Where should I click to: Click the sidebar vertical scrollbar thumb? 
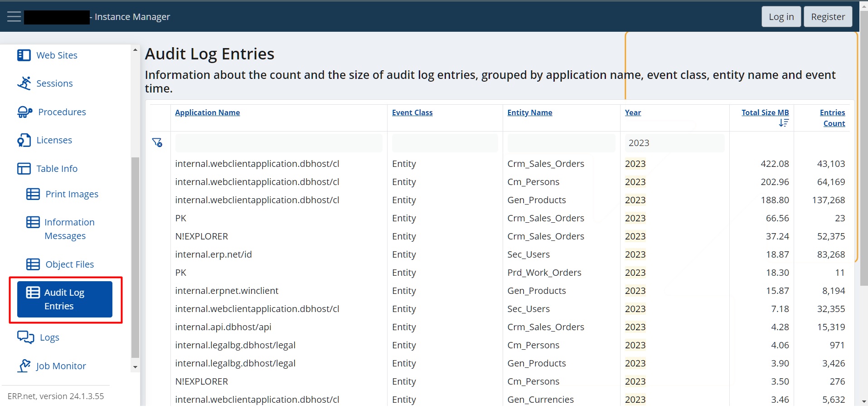(135, 257)
